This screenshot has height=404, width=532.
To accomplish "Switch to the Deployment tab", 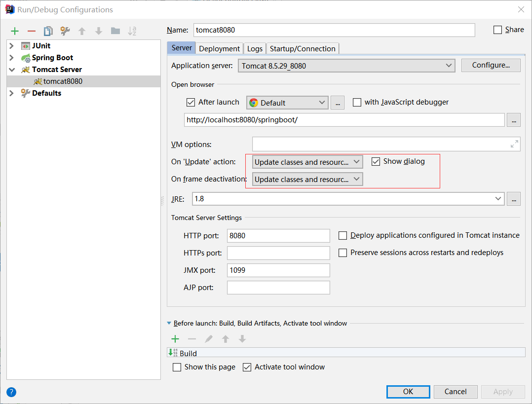I will 219,48.
